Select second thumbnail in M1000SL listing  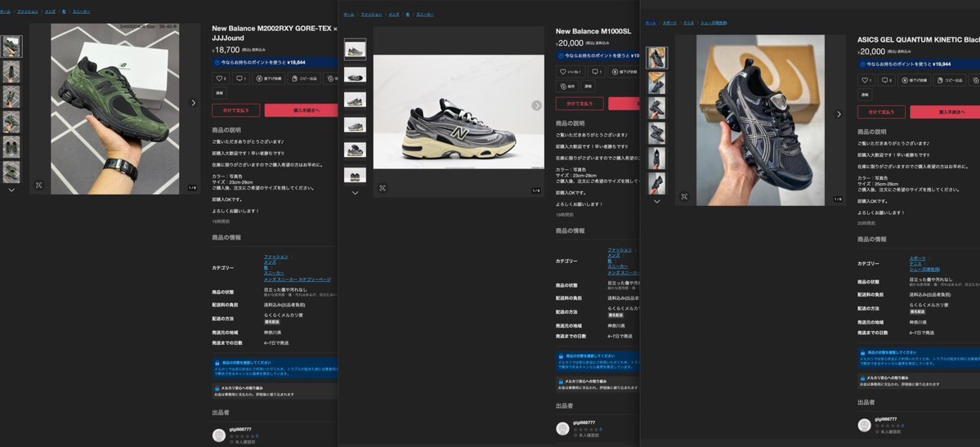(x=355, y=74)
